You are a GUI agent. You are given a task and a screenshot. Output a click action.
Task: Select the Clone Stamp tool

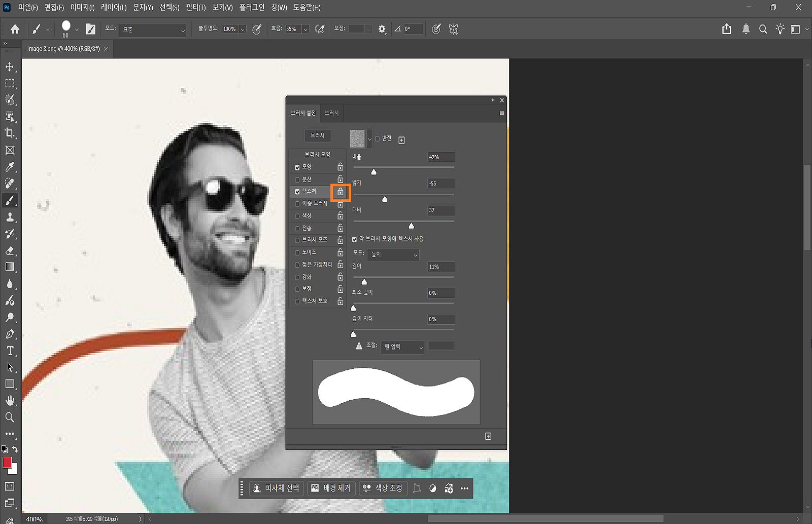pos(10,217)
